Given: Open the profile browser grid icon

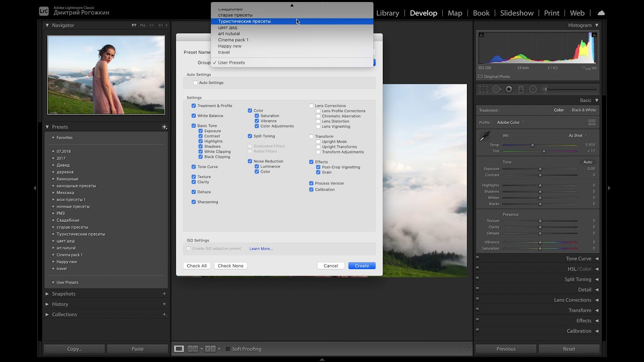Looking at the screenshot, I should coord(592,122).
